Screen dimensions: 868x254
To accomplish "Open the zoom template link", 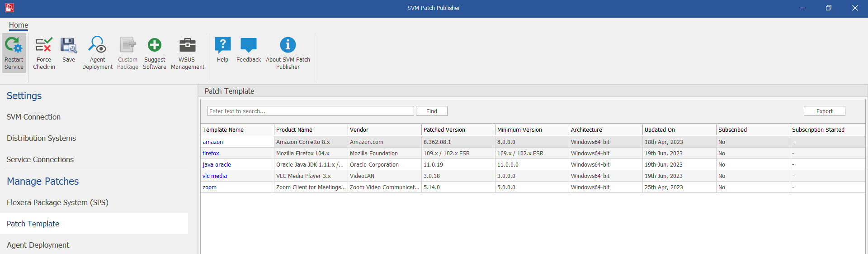I will coord(209,187).
